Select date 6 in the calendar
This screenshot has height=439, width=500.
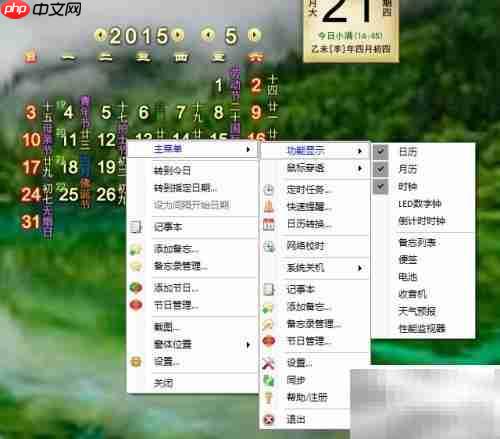coord(144,113)
